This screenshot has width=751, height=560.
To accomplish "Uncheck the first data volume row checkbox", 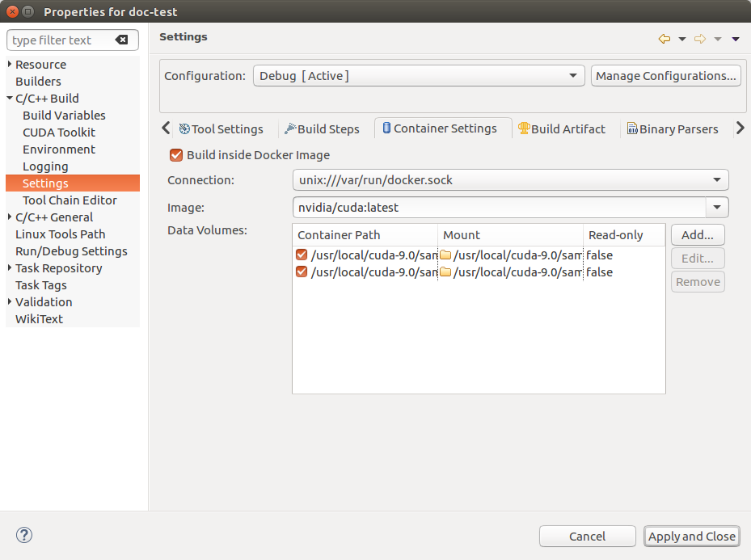I will coord(302,255).
